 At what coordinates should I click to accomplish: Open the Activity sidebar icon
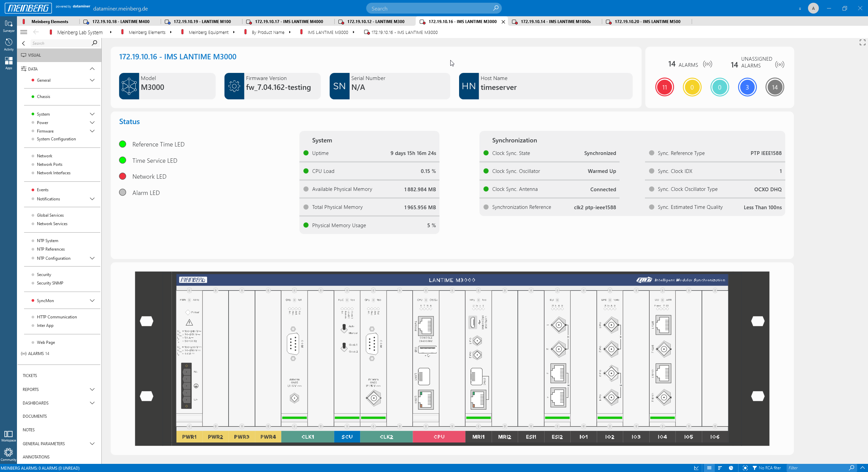(x=8, y=44)
